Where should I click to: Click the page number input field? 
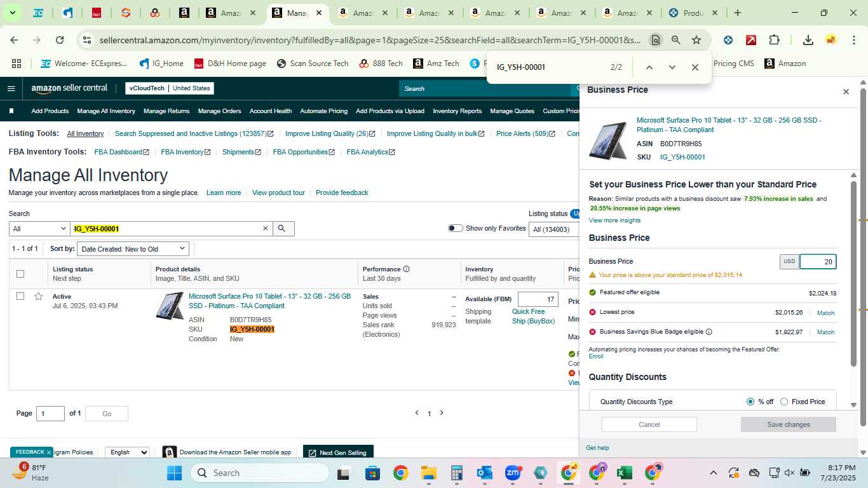coord(50,414)
